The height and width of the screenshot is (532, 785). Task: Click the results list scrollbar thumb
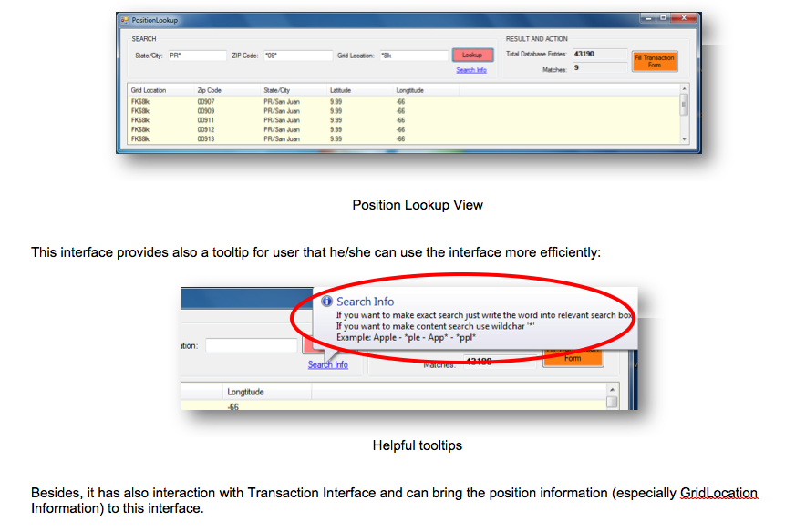pyautogui.click(x=684, y=104)
